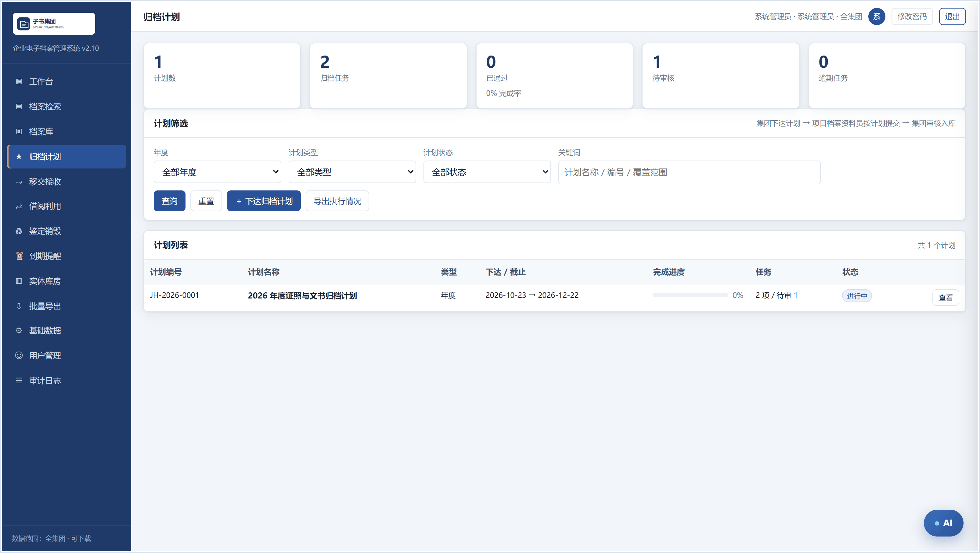Screen dimensions: 980x553
Task: Click the 归档任务 statistics card
Action: [x=388, y=76]
